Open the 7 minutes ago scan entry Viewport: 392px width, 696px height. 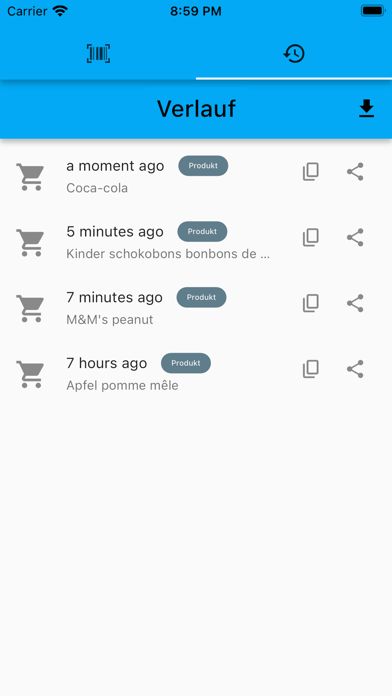pos(196,308)
